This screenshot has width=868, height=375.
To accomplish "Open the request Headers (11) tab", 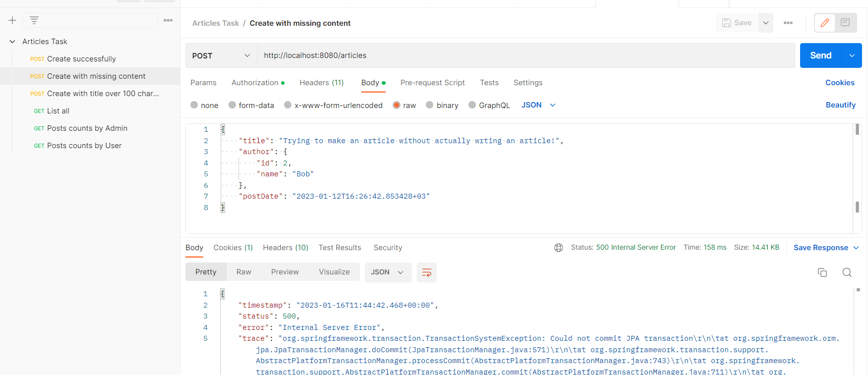I will pyautogui.click(x=321, y=83).
